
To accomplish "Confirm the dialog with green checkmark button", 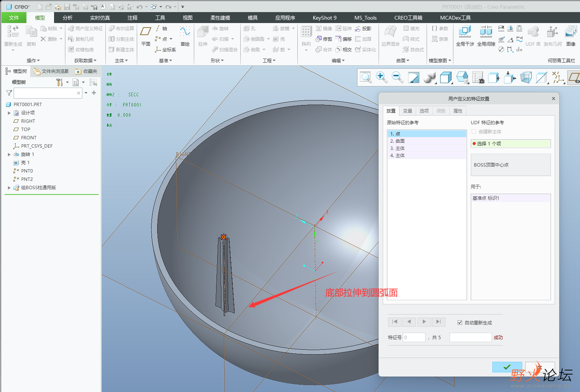I will click(x=507, y=367).
